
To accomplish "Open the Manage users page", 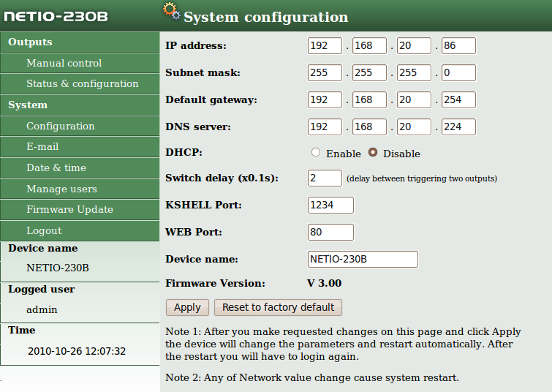I will 80,189.
